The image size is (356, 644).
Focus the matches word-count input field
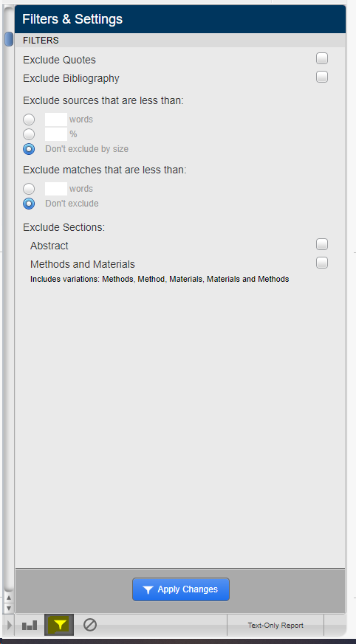tap(56, 189)
